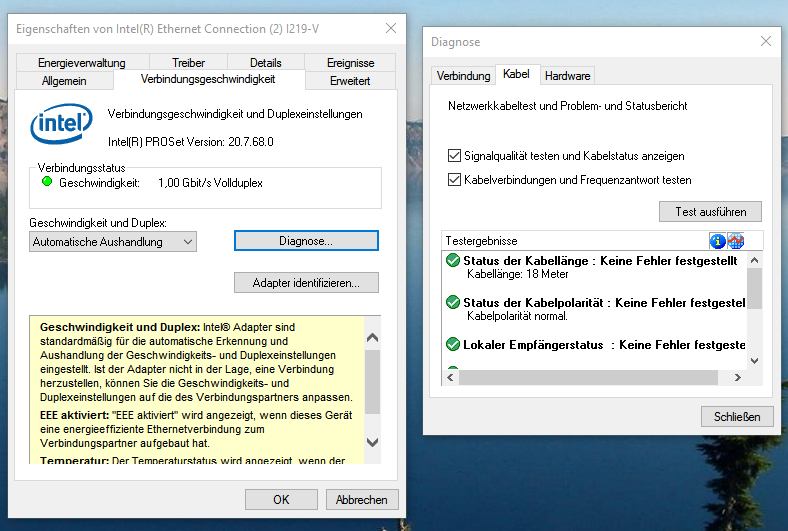
Task: Run the cable test with Test ausführen
Action: coord(710,212)
